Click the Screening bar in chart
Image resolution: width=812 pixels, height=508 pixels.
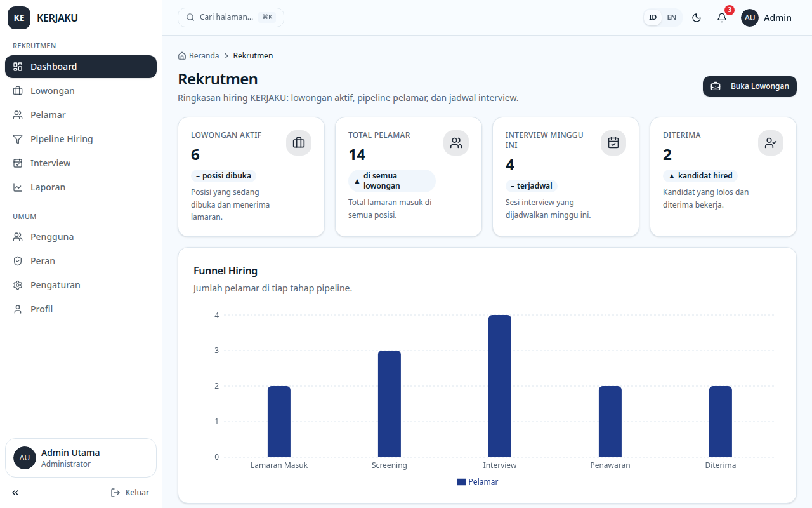[x=390, y=404]
